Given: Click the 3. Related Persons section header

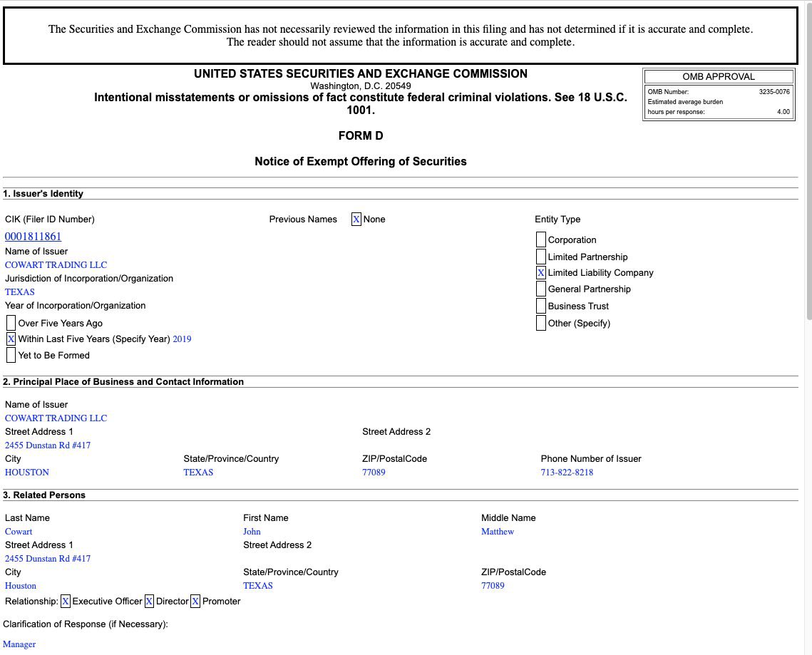Looking at the screenshot, I should pos(44,495).
